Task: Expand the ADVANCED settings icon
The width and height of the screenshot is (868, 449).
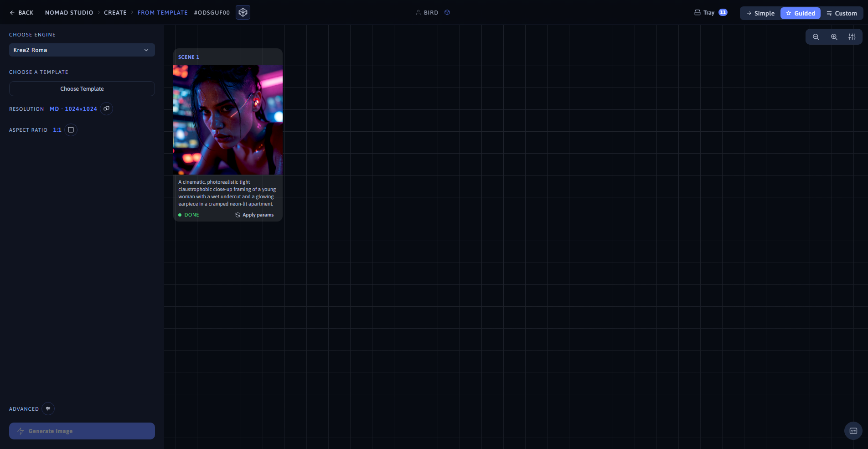Action: (48, 409)
